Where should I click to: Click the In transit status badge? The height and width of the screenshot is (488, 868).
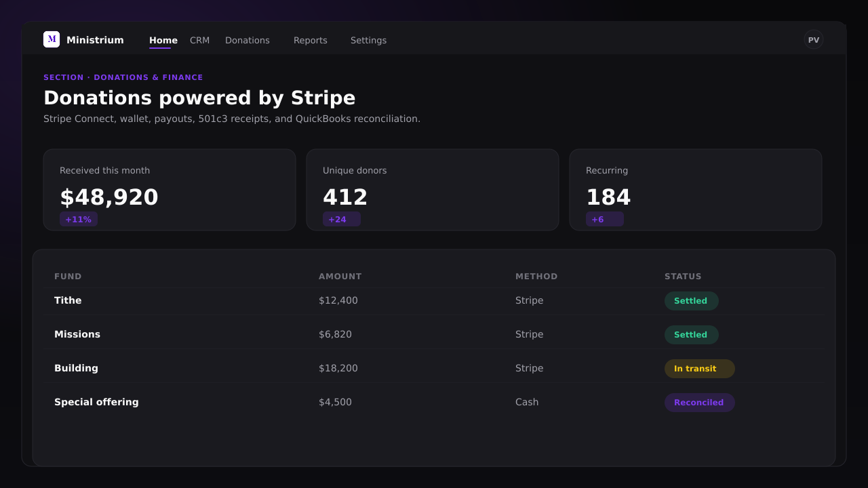coord(699,369)
